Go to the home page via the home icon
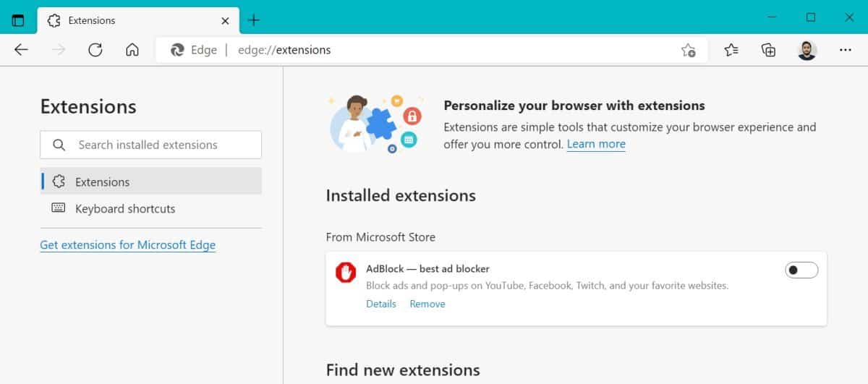The image size is (868, 384). coord(132,50)
